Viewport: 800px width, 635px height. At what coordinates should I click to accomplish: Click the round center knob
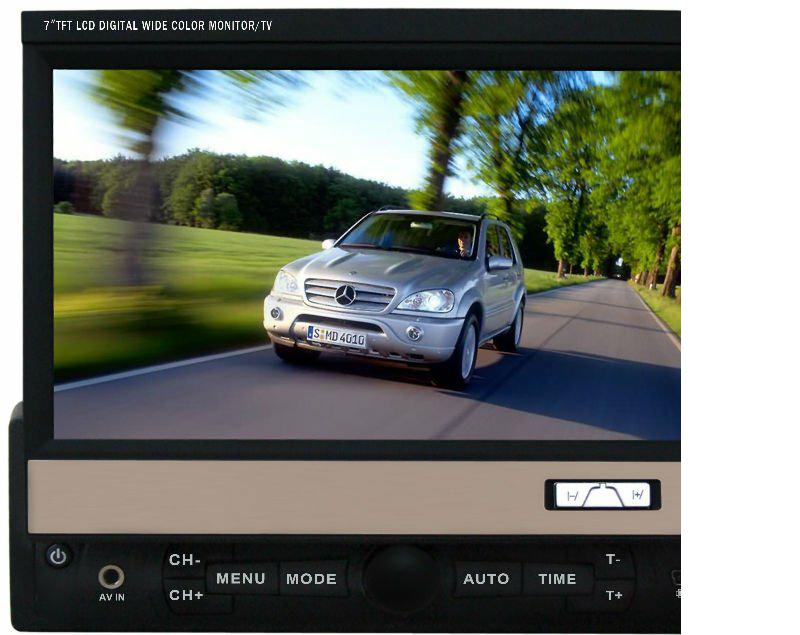click(402, 578)
